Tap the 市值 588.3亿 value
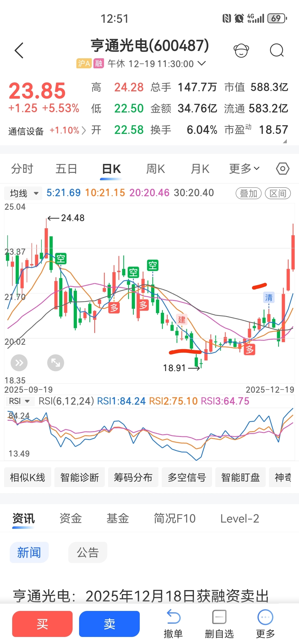The width and height of the screenshot is (299, 644). 269,87
